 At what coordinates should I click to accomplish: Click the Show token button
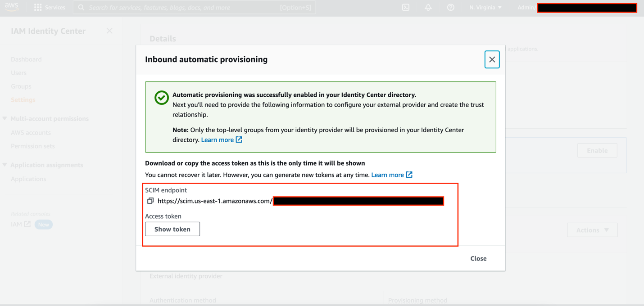[x=172, y=229]
